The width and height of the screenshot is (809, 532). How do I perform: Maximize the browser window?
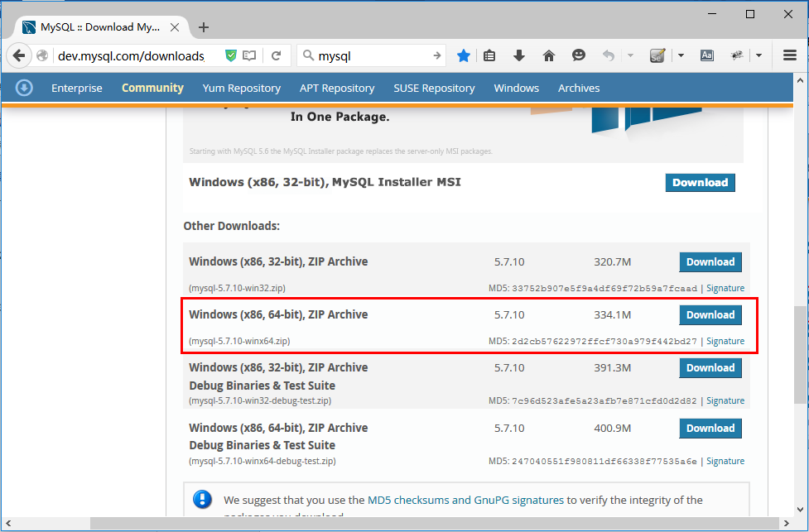750,14
